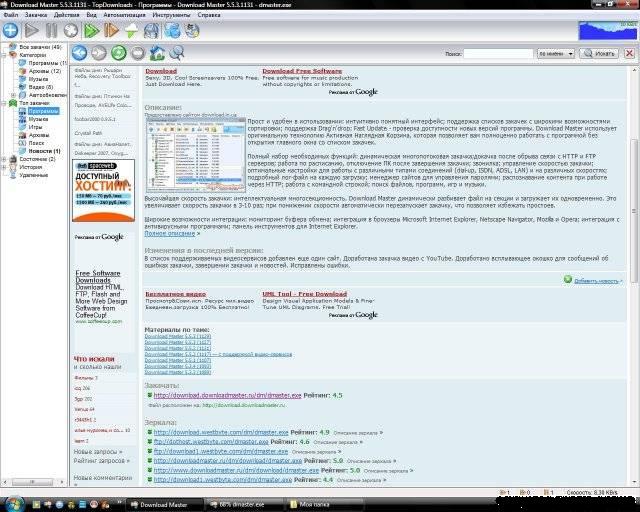Screen dimensions: 640x512
Task: Click the magnifier search icon in browser bar
Action: [x=176, y=52]
